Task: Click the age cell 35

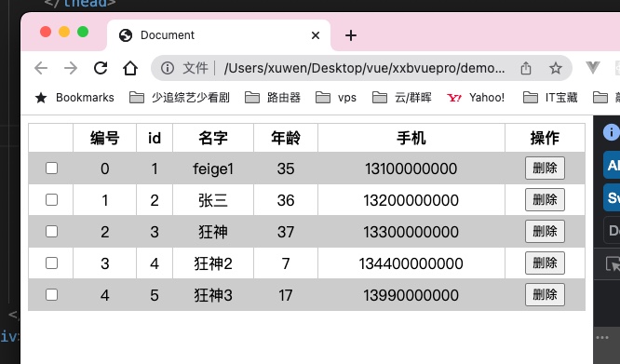Action: click(286, 169)
